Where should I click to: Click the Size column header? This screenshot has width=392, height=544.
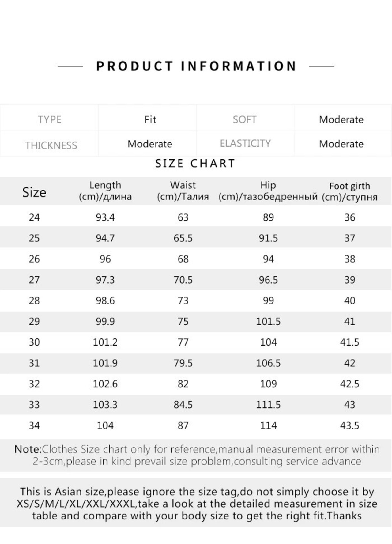pos(34,192)
